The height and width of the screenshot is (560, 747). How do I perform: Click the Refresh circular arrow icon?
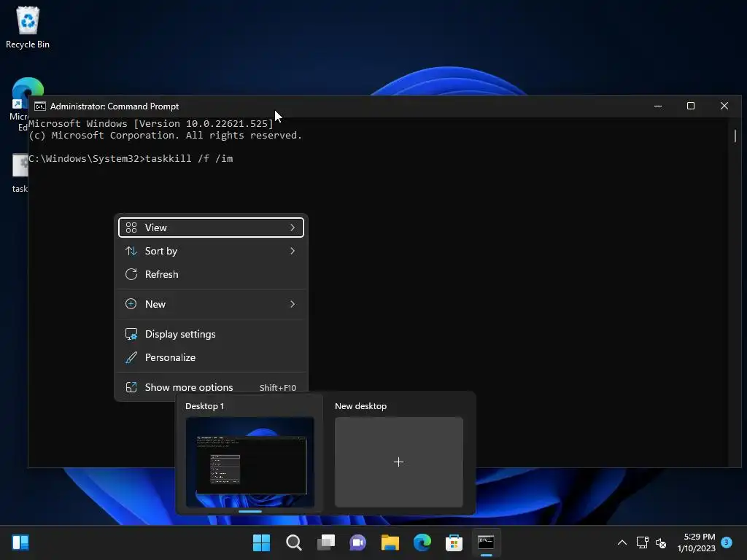pos(131,274)
